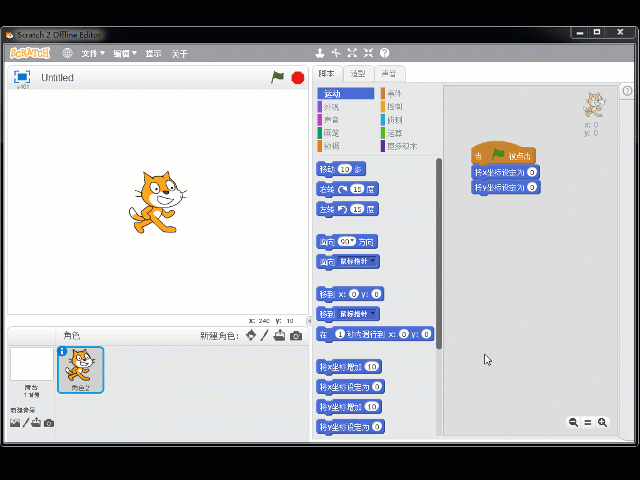
Task: Click the seconds value in the 秒内滑行到 block
Action: click(x=340, y=334)
